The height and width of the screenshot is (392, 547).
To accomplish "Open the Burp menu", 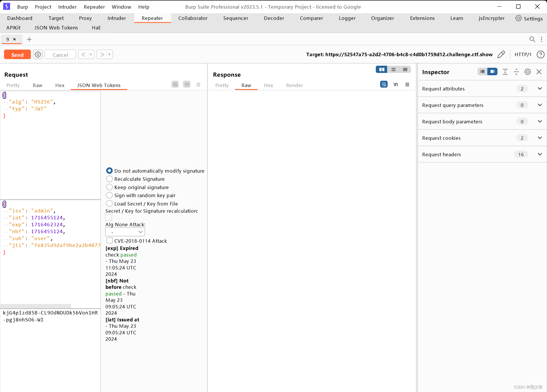I will pyautogui.click(x=22, y=7).
